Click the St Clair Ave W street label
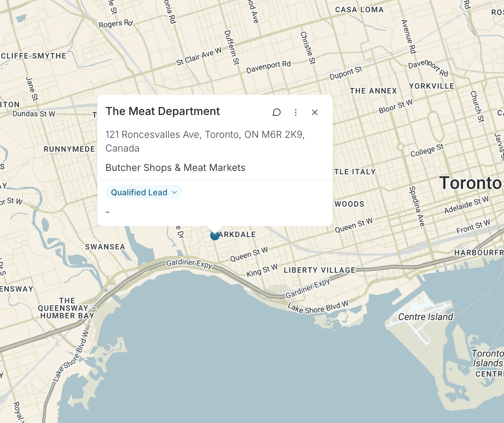This screenshot has width=504, height=423. pyautogui.click(x=199, y=57)
